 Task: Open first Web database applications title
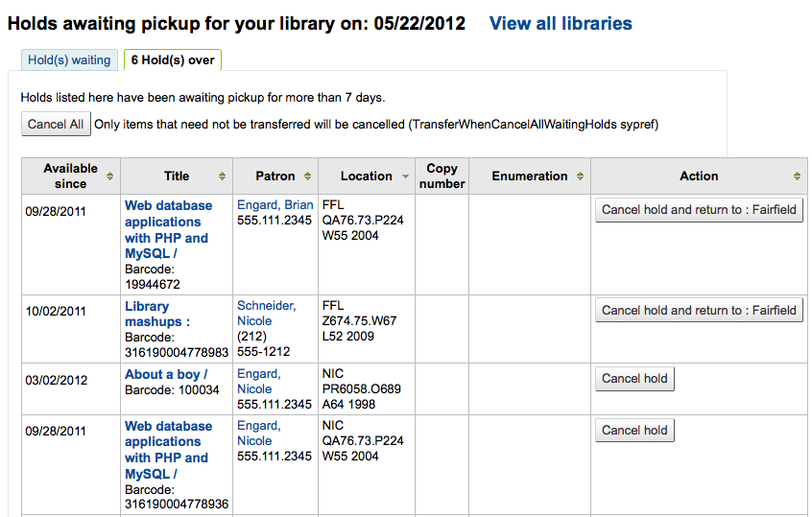[x=168, y=229]
